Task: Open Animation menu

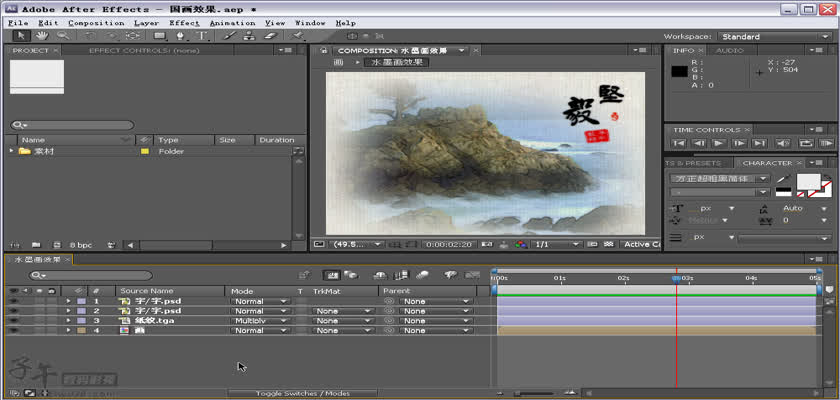Action: point(232,23)
